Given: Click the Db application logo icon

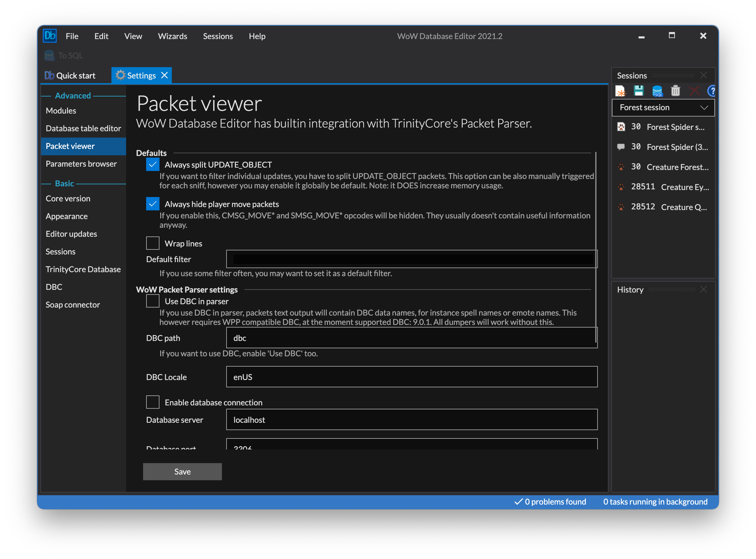Looking at the screenshot, I should 50,36.
